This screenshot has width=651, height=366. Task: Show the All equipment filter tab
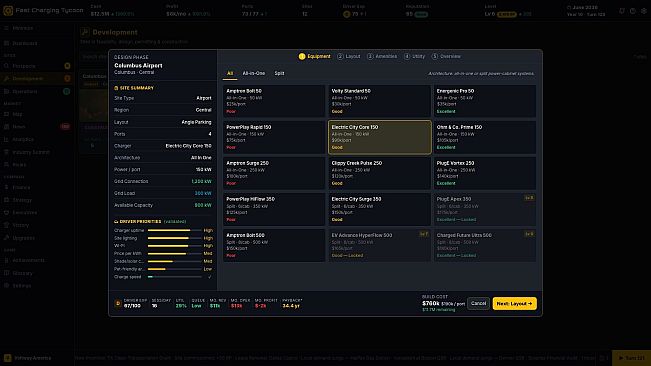[230, 73]
